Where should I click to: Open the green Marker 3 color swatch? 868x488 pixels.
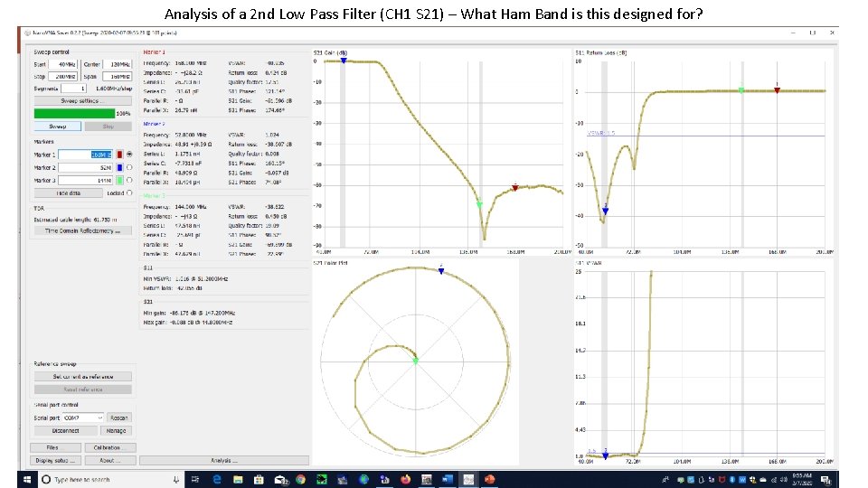point(119,180)
